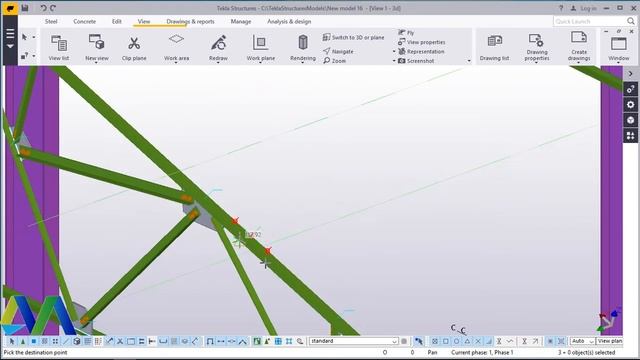Switch to the Manage tab
640x360 pixels.
point(241,21)
